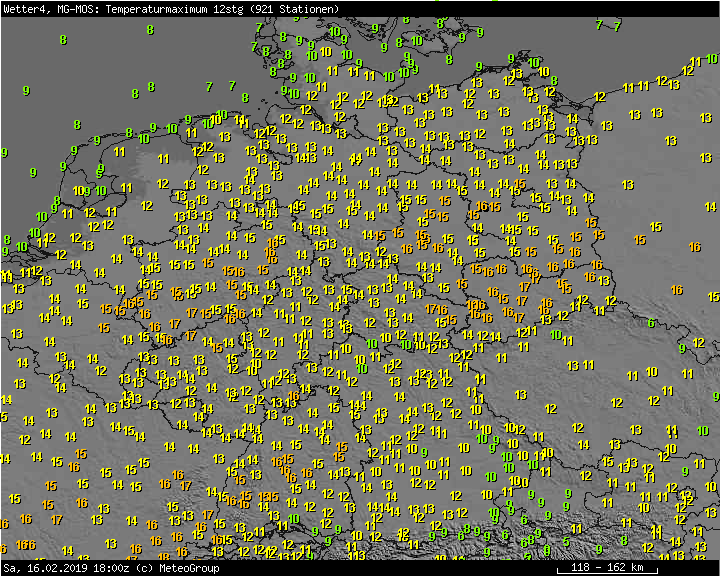Select the lone yellow 13 east of Germany's northeast
720x576 pixels.
tap(627, 185)
